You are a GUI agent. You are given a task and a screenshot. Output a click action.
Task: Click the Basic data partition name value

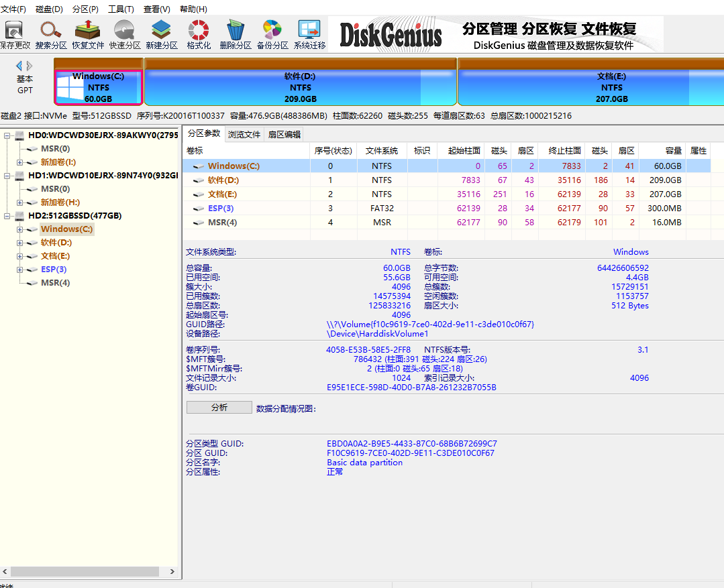coord(365,463)
